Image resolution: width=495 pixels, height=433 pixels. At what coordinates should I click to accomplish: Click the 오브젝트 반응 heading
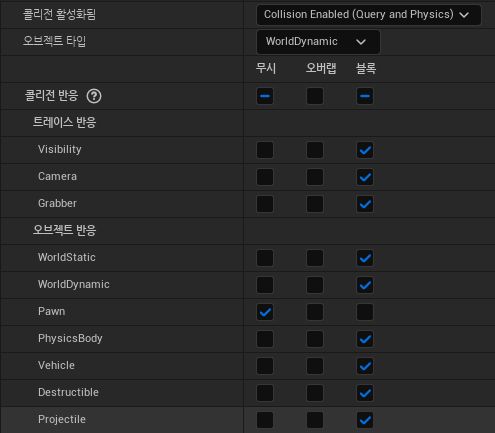click(x=65, y=230)
